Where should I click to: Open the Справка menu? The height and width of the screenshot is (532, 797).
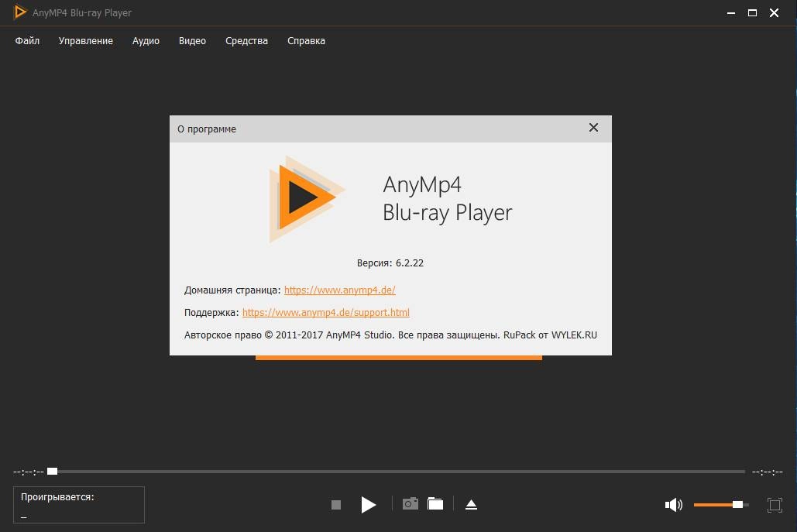(306, 40)
